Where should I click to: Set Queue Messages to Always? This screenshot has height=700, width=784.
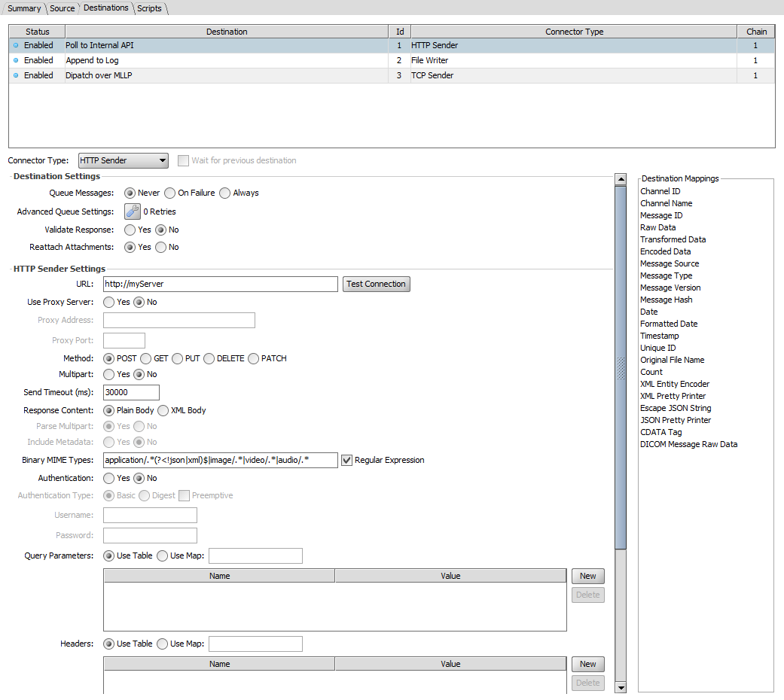point(224,193)
